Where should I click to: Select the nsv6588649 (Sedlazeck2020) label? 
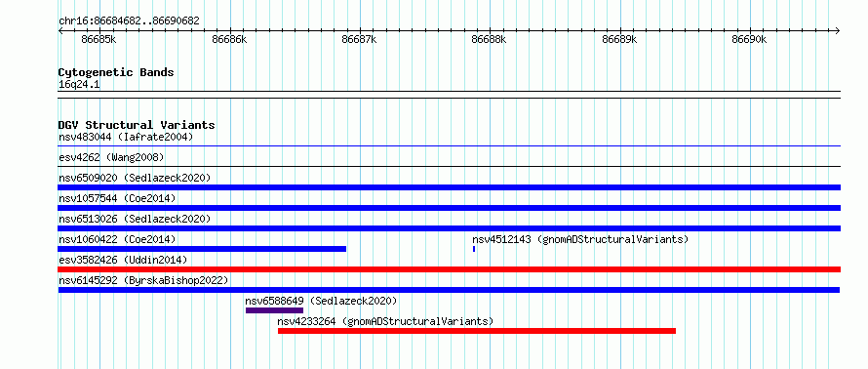point(321,301)
